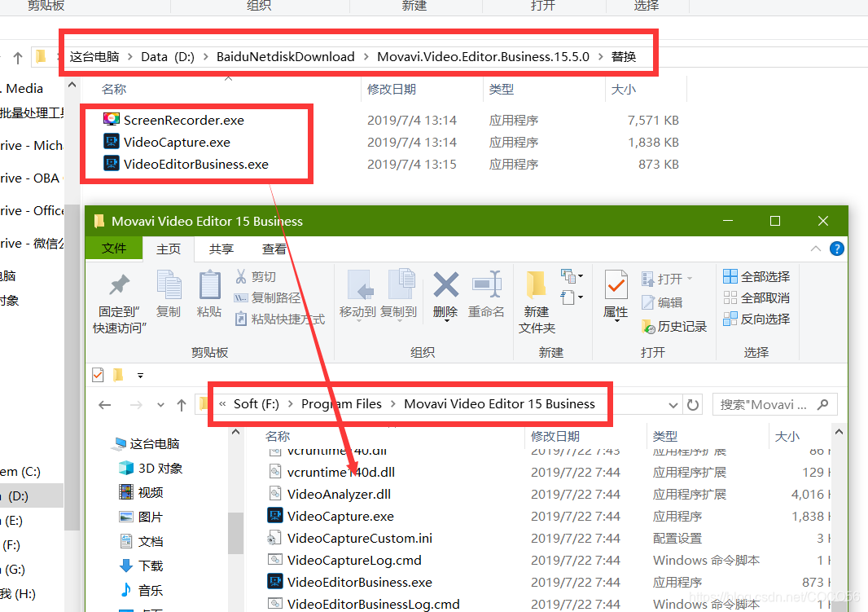Choose Invert selection in ribbon

tap(756, 319)
